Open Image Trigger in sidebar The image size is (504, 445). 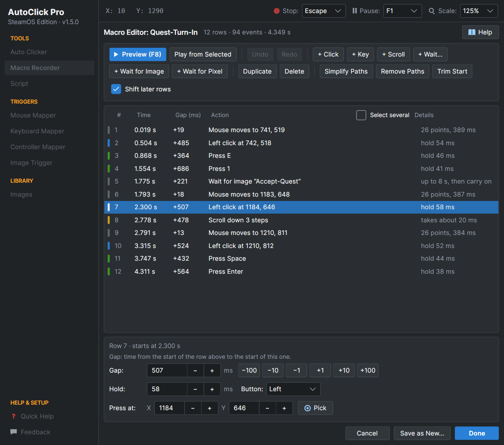coord(49,163)
